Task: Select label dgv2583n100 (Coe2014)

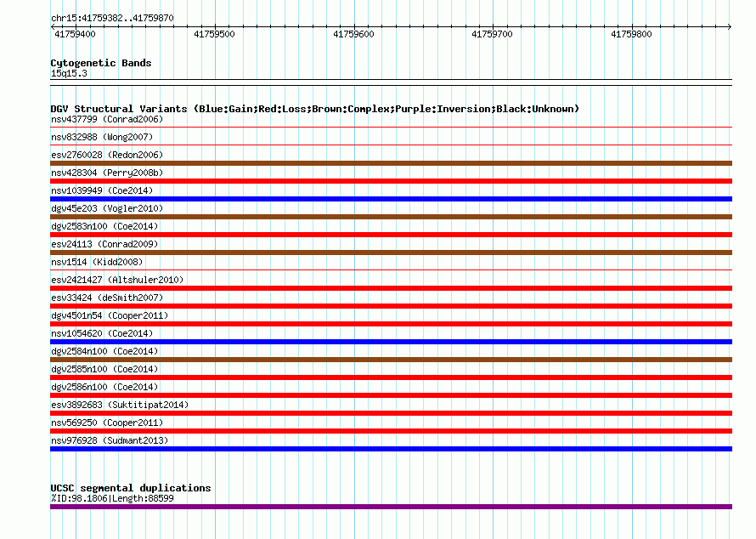Action: click(x=104, y=226)
